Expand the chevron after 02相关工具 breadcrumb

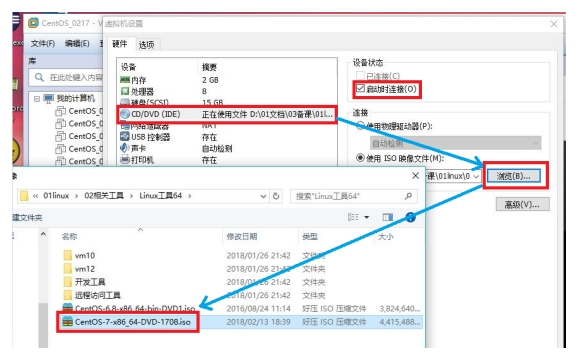click(131, 196)
